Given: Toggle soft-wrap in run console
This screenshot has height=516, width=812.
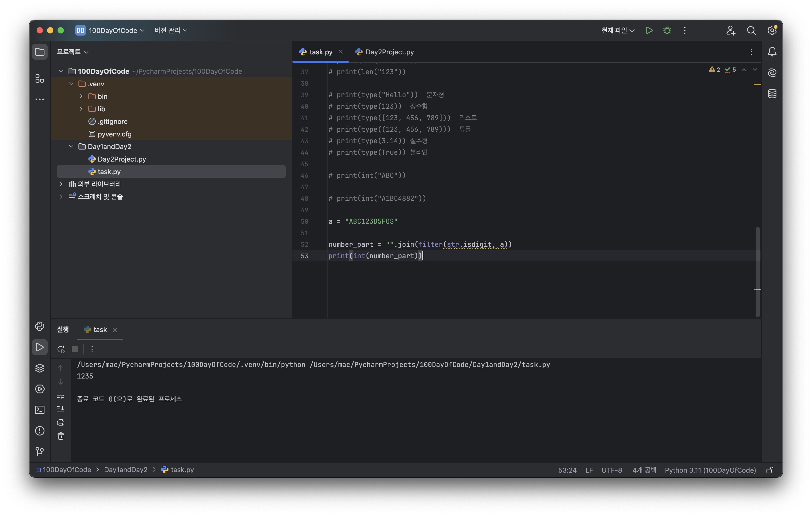Looking at the screenshot, I should tap(61, 395).
